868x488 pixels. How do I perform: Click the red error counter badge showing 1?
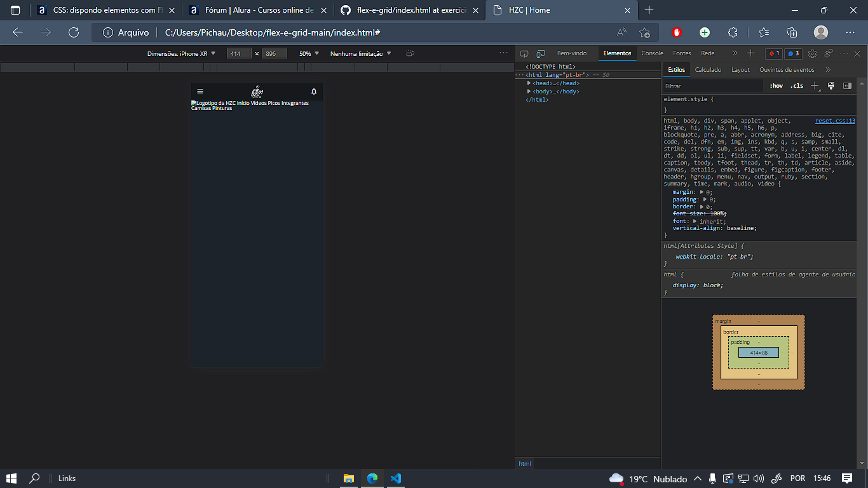[773, 53]
